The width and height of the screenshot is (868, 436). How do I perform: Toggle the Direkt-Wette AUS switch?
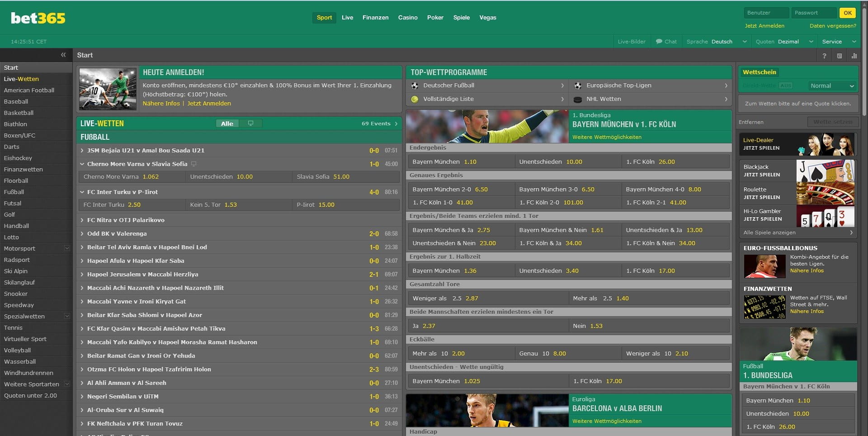(786, 85)
